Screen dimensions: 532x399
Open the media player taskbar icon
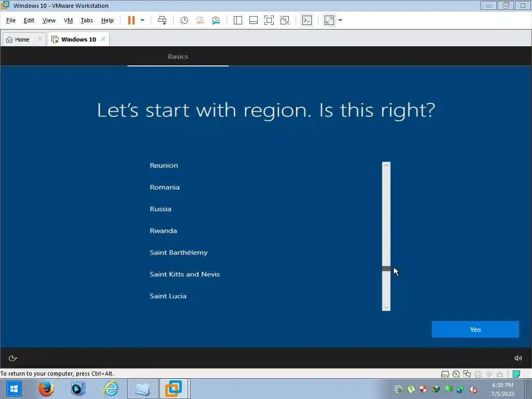(78, 389)
